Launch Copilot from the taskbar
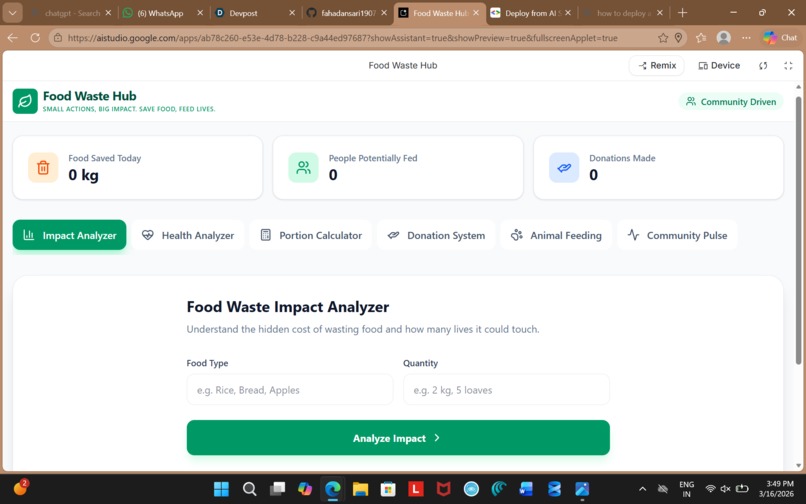Viewport: 806px width, 504px height. point(305,489)
